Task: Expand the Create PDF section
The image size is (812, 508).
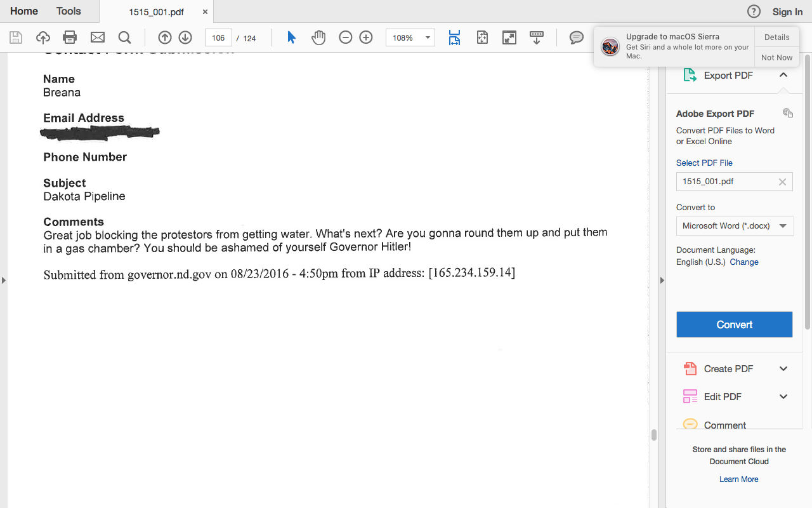Action: click(783, 369)
